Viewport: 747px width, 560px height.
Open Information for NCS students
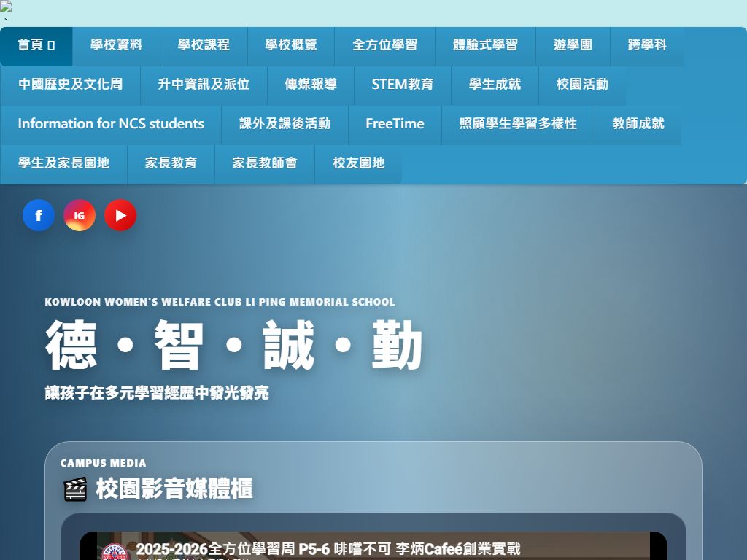point(111,125)
